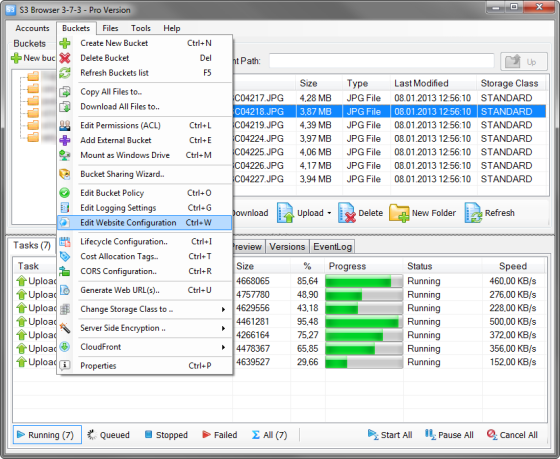Show Stopped tasks filter

pyautogui.click(x=166, y=435)
